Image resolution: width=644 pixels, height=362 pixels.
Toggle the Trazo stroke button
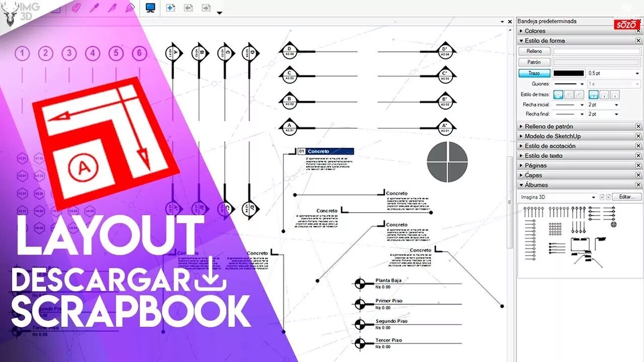(x=534, y=73)
